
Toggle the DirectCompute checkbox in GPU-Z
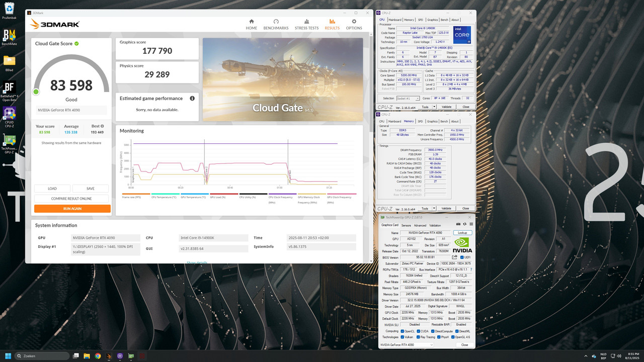point(433,331)
